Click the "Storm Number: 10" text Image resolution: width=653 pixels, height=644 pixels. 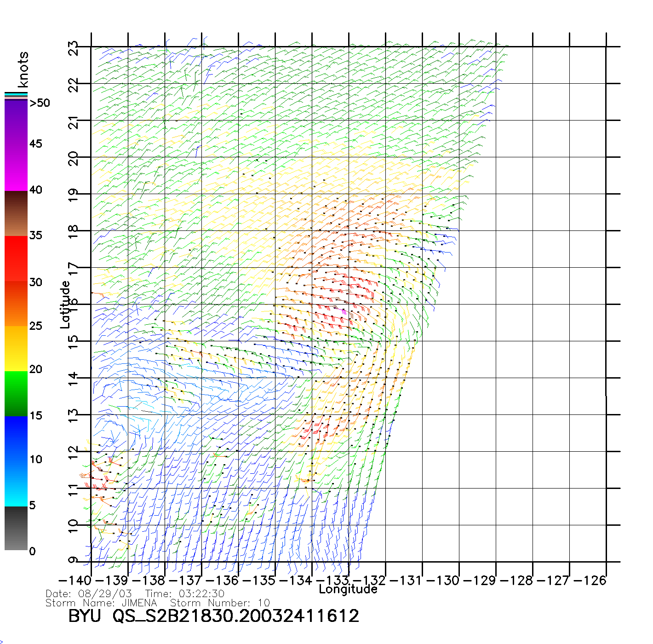(x=220, y=603)
